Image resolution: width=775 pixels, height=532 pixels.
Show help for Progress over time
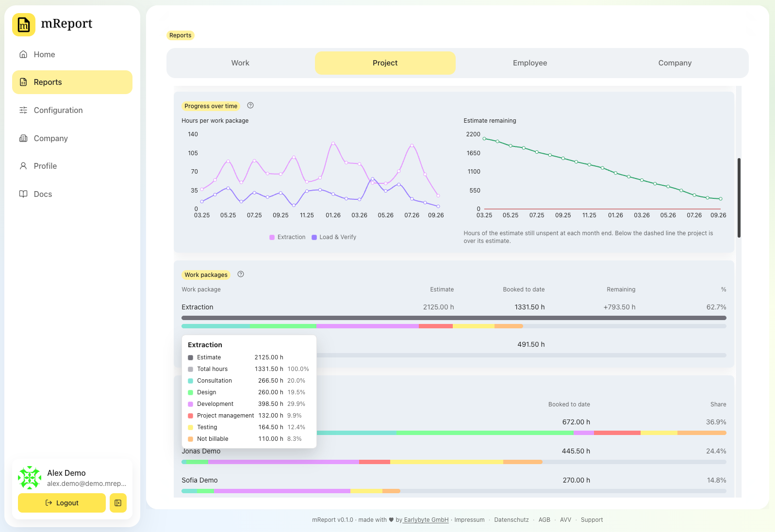pyautogui.click(x=250, y=105)
